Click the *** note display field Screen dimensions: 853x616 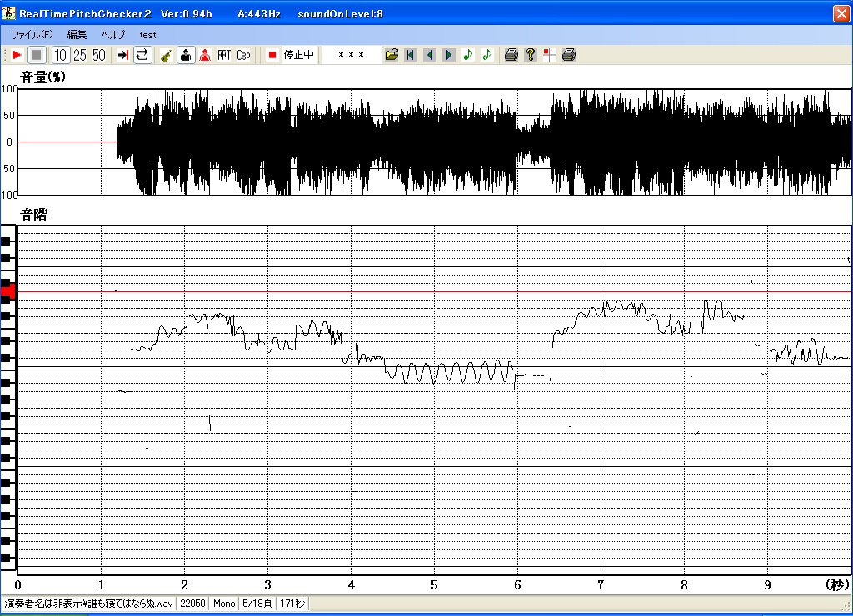tap(351, 55)
